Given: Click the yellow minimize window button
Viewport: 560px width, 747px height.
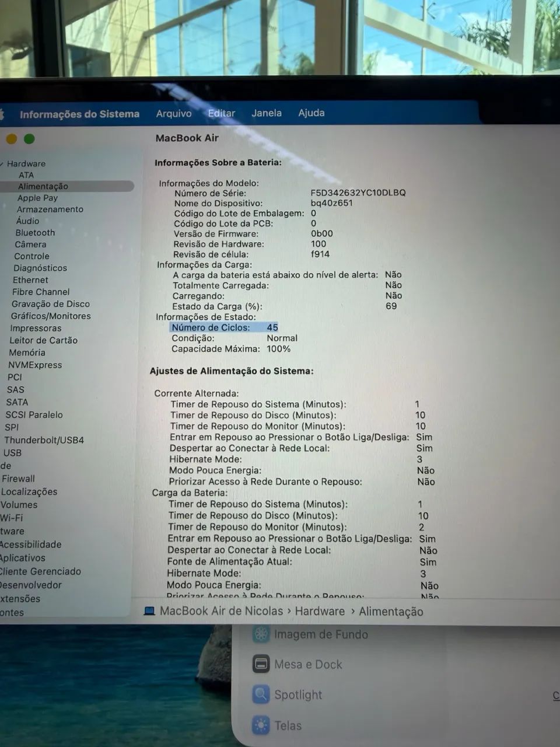Looking at the screenshot, I should (11, 139).
